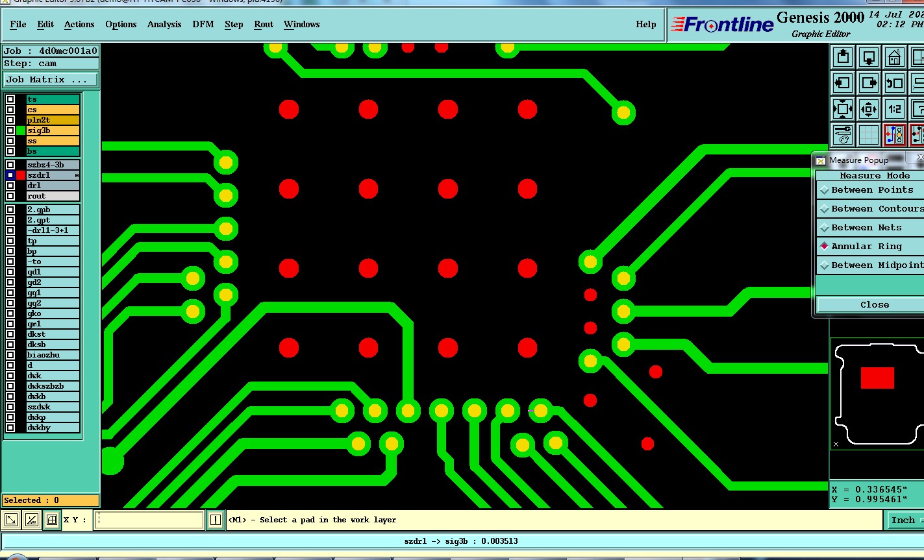Click the pan down arrow icon
The width and height of the screenshot is (924, 560).
tap(869, 57)
